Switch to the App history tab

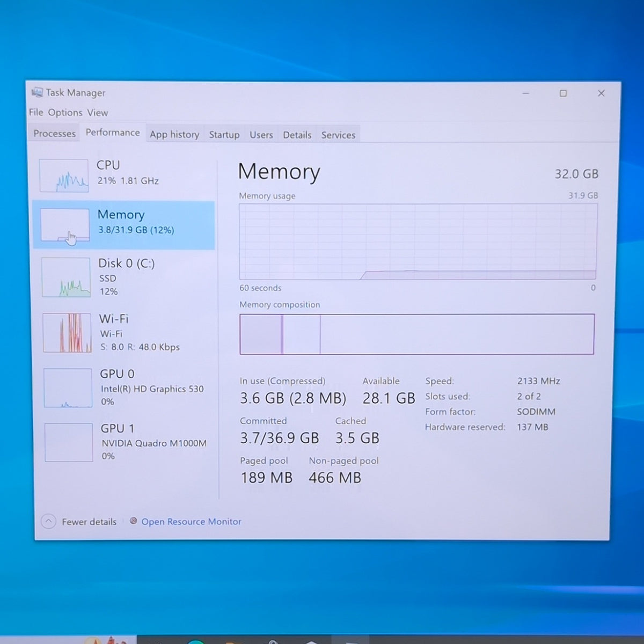point(174,135)
